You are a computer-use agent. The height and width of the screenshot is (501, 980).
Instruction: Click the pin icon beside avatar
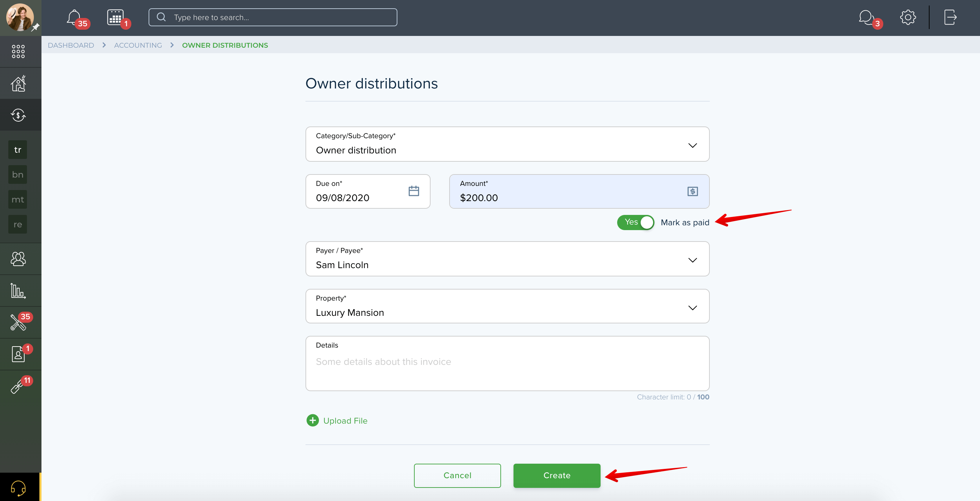(x=35, y=27)
